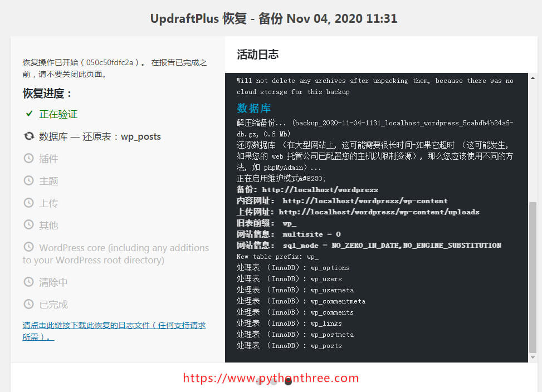
Task: Click the 主题 progress step label
Action: tap(48, 181)
